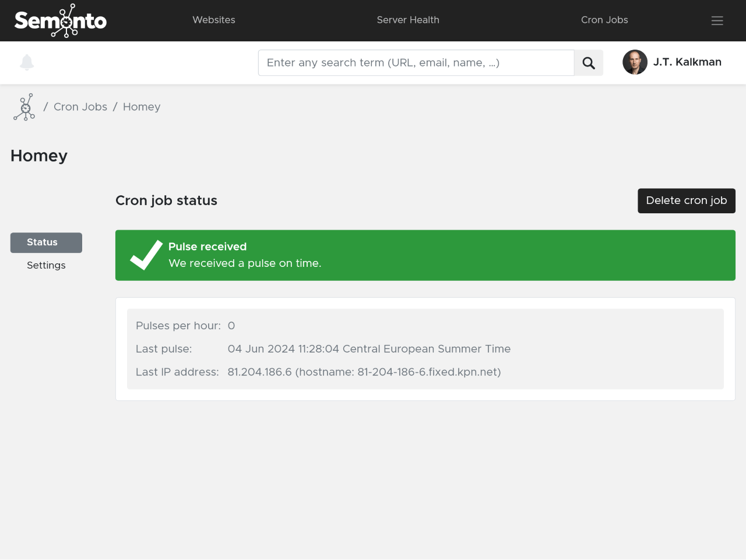The width and height of the screenshot is (746, 560).
Task: Click J.T. Kalkman's profile avatar
Action: click(x=635, y=62)
